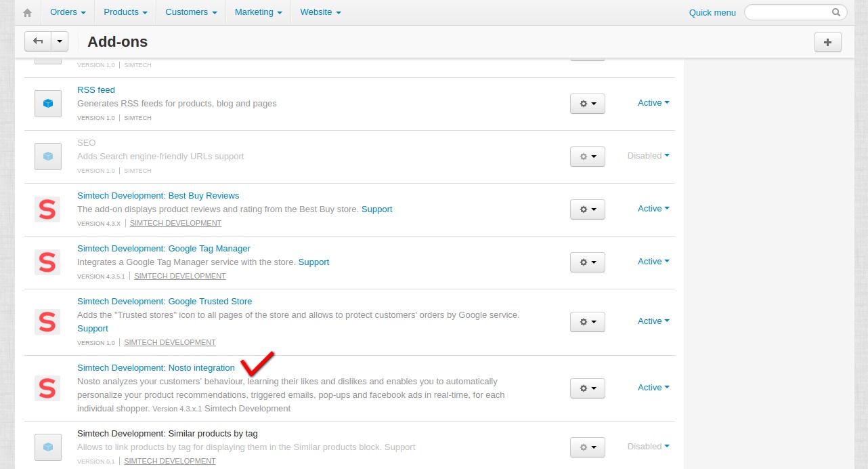The width and height of the screenshot is (868, 469).
Task: Click SIMTECH DEVELOPMENT vendor link under Similar products by tag
Action: click(x=170, y=461)
